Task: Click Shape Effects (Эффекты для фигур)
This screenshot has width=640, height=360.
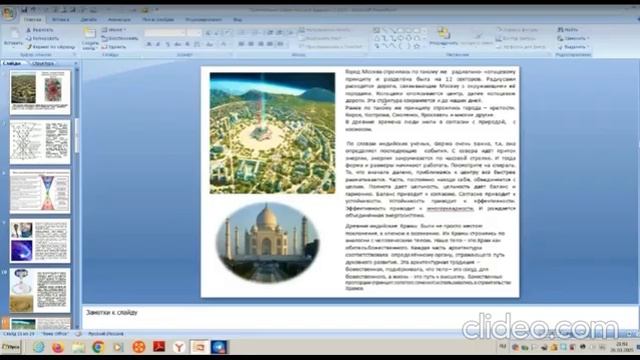Action: click(x=521, y=47)
